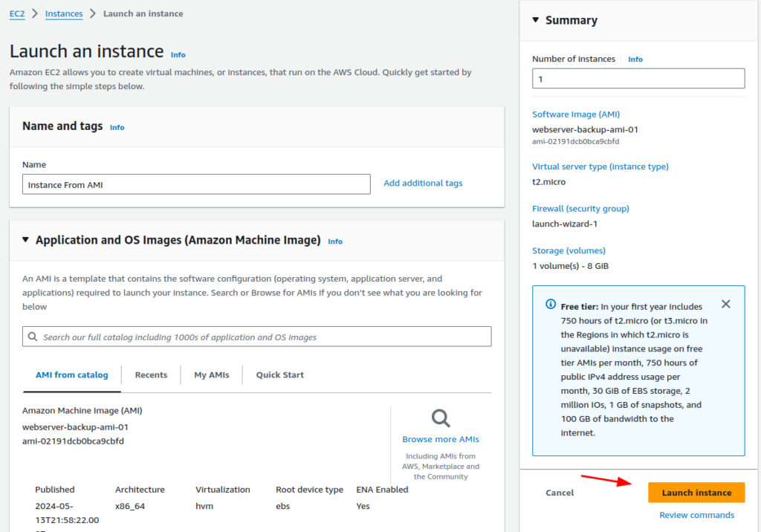Open Info link beside Application and OS Images
The image size is (761, 532).
[335, 241]
